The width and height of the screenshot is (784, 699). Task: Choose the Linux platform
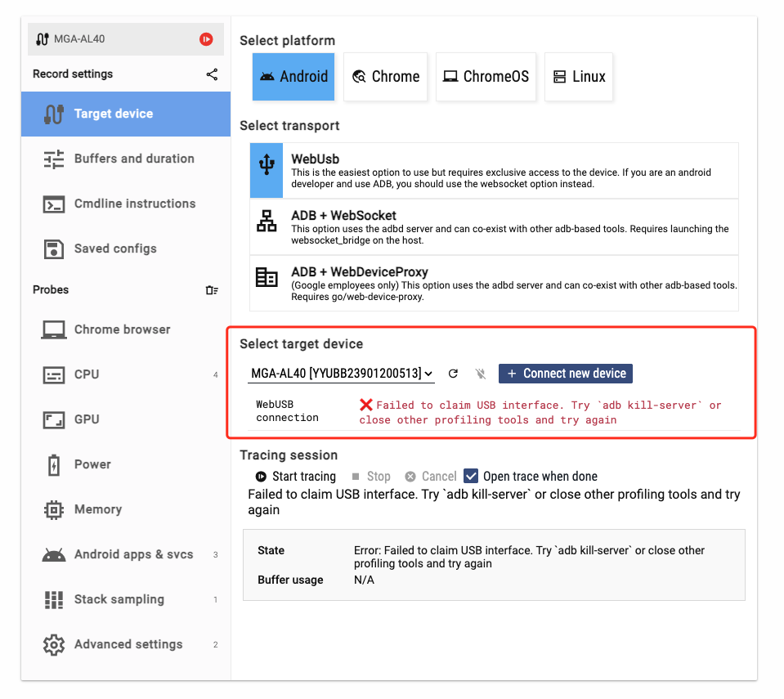pyautogui.click(x=579, y=77)
